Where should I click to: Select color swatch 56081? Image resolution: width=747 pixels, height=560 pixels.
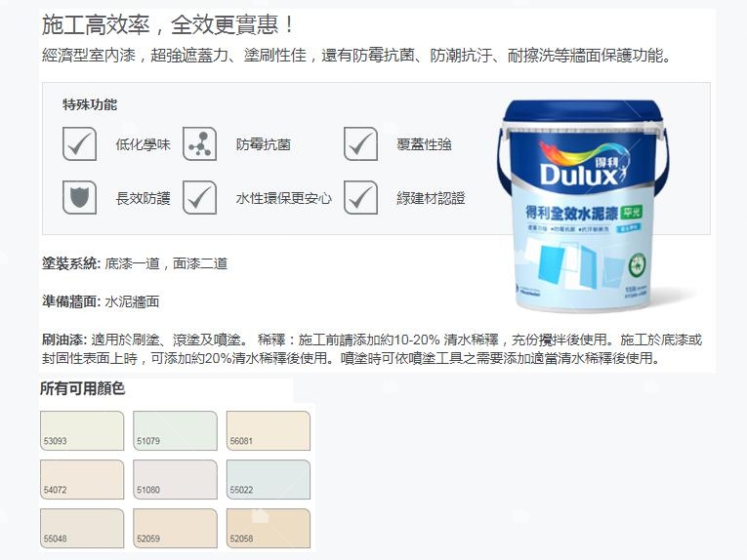click(x=269, y=430)
